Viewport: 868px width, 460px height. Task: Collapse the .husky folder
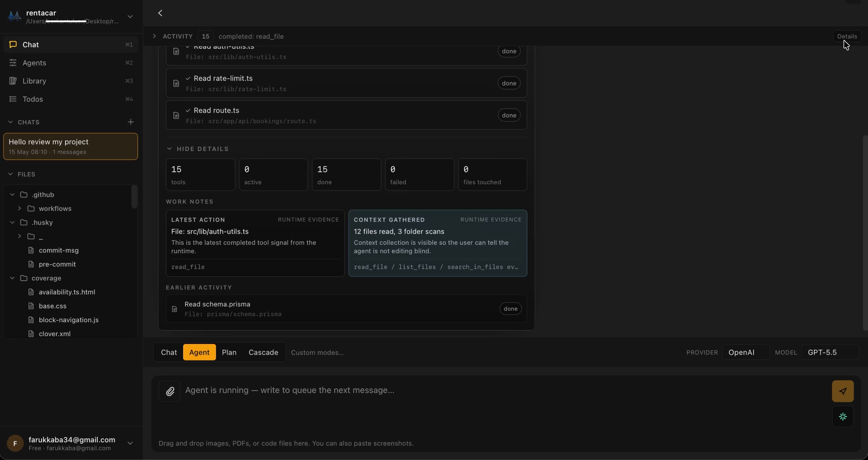[12, 222]
